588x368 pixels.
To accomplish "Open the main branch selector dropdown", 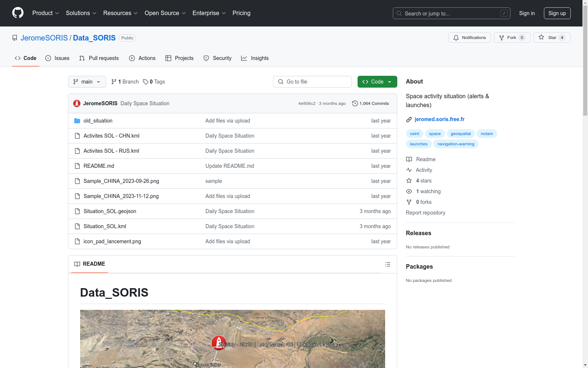I will pyautogui.click(x=87, y=82).
